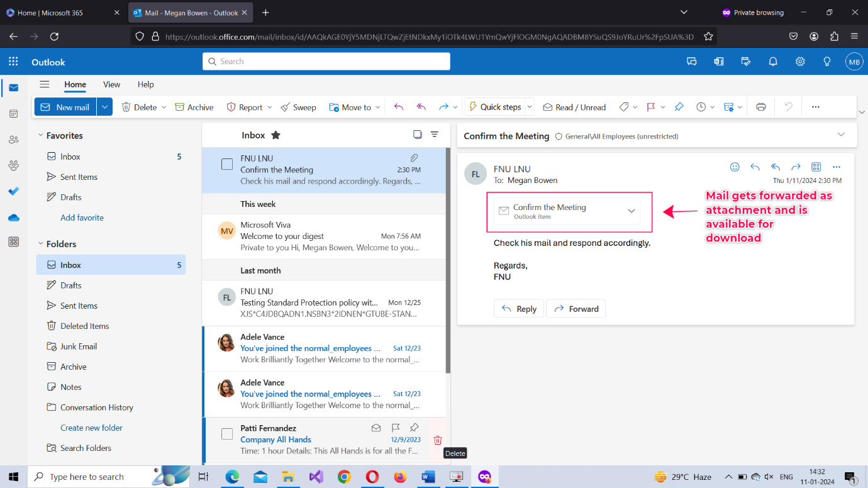Open To Do checkmark app
The width and height of the screenshot is (868, 488).
click(x=13, y=191)
